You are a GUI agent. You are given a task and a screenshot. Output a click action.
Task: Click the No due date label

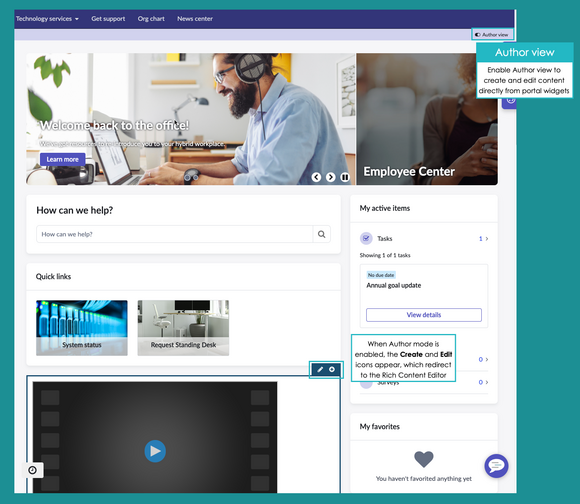[381, 275]
